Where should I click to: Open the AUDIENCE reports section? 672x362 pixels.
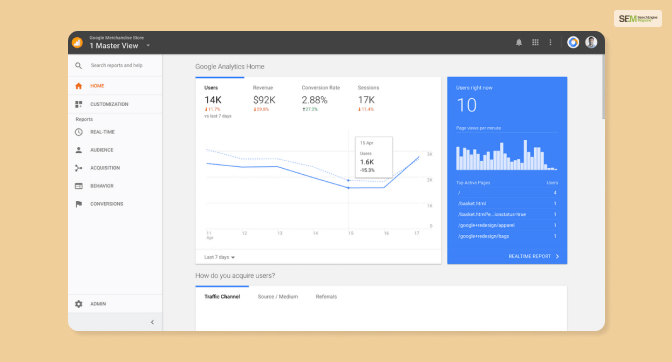click(x=102, y=150)
